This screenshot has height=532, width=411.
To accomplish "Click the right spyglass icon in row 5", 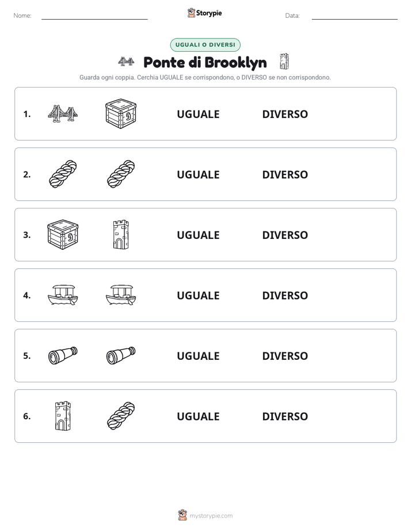I will (121, 355).
